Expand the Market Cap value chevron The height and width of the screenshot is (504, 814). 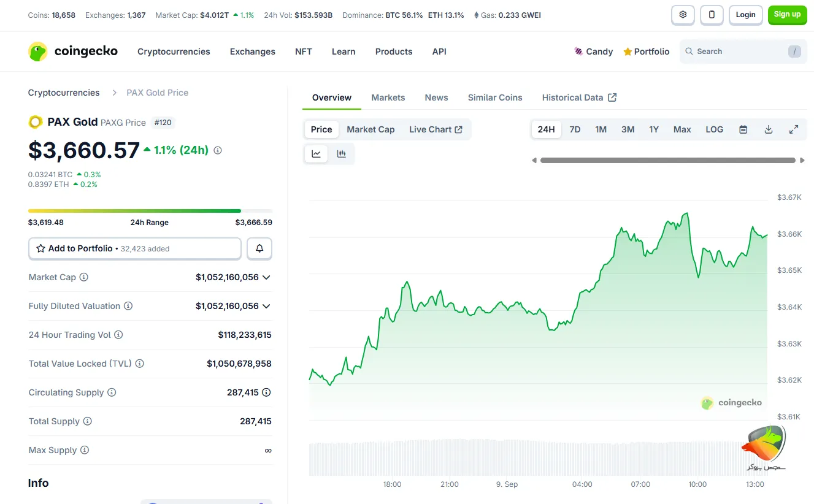click(x=266, y=277)
